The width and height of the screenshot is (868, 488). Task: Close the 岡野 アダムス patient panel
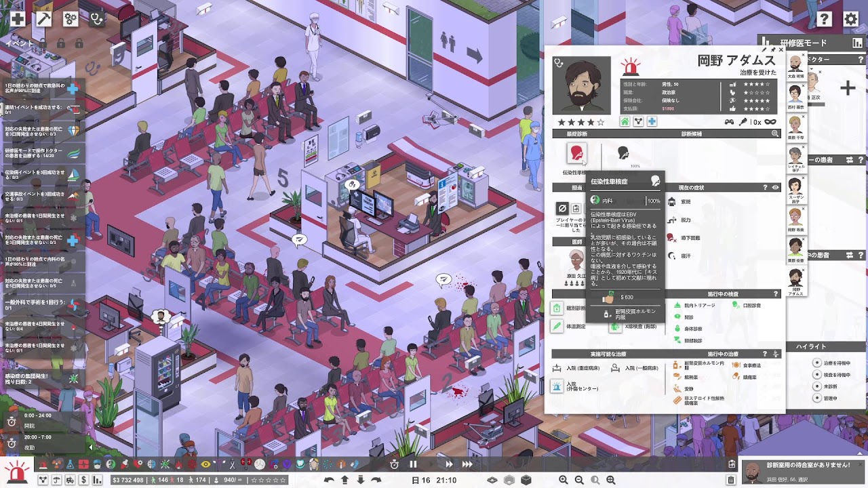(781, 49)
